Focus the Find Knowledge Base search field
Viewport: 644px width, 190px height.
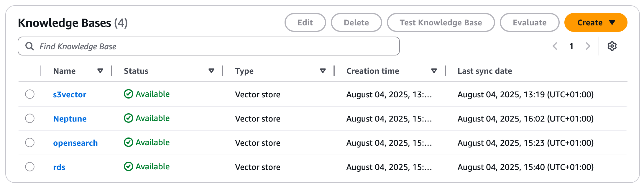[209, 46]
